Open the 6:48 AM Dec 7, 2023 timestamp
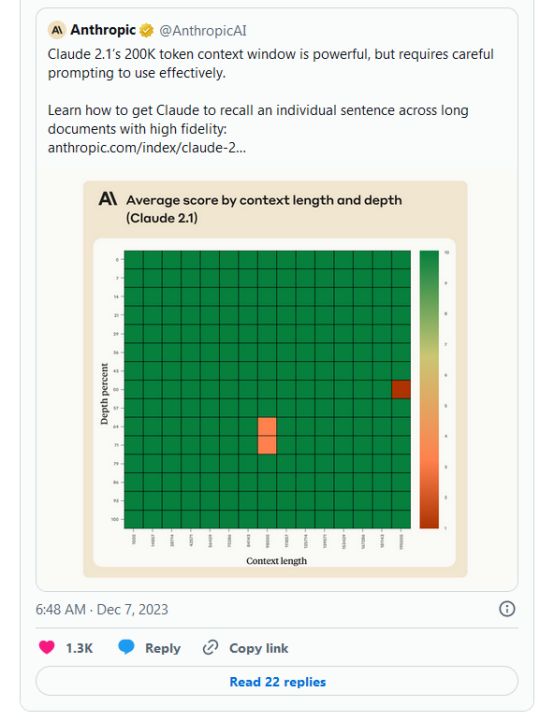Screen dimensions: 554x721 coord(102,609)
